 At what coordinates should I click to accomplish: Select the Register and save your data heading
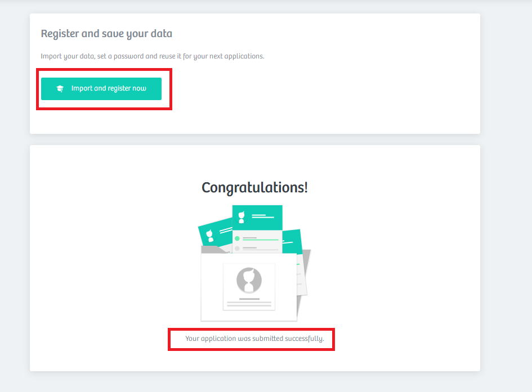(106, 34)
